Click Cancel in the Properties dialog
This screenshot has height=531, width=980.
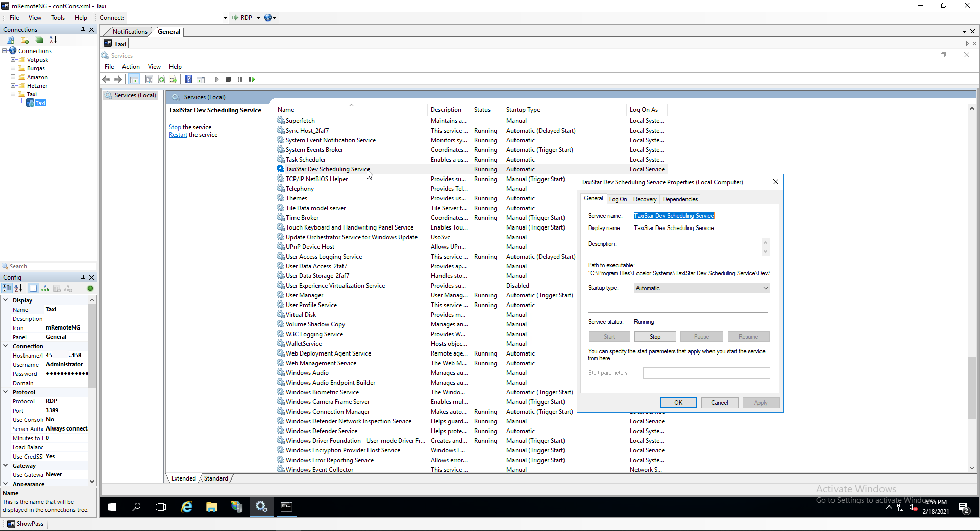(720, 403)
